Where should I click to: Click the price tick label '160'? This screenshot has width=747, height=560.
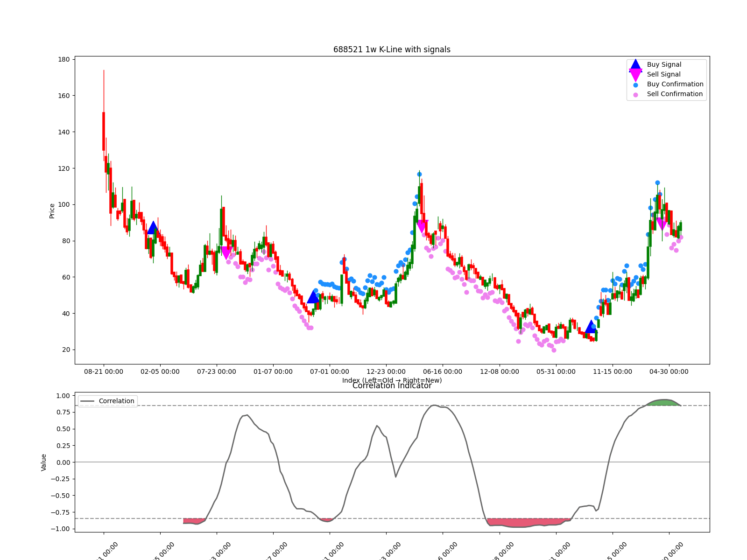pos(64,96)
